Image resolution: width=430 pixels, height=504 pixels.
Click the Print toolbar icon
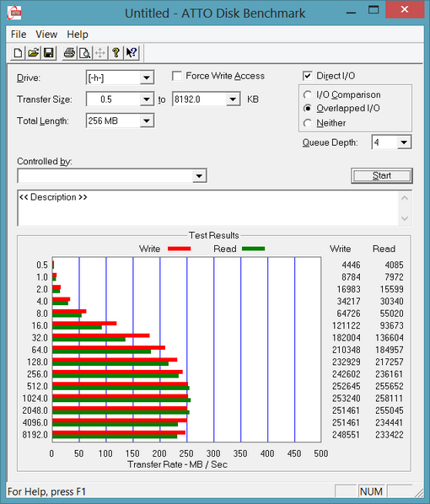(69, 53)
